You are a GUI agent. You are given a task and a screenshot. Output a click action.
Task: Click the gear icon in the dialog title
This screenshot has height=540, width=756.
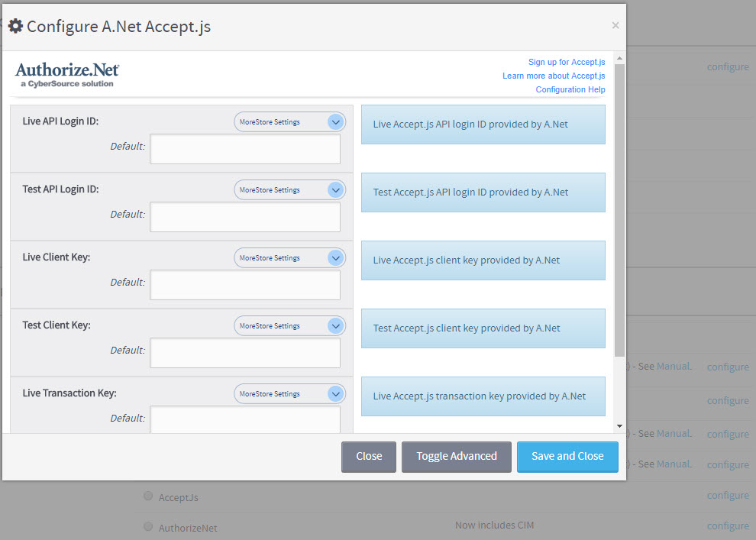[x=15, y=25]
